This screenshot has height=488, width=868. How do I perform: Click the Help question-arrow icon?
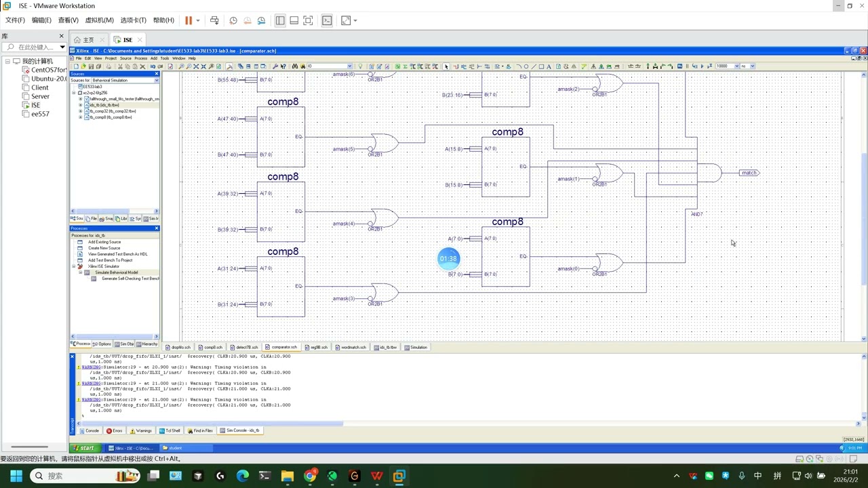(x=283, y=66)
